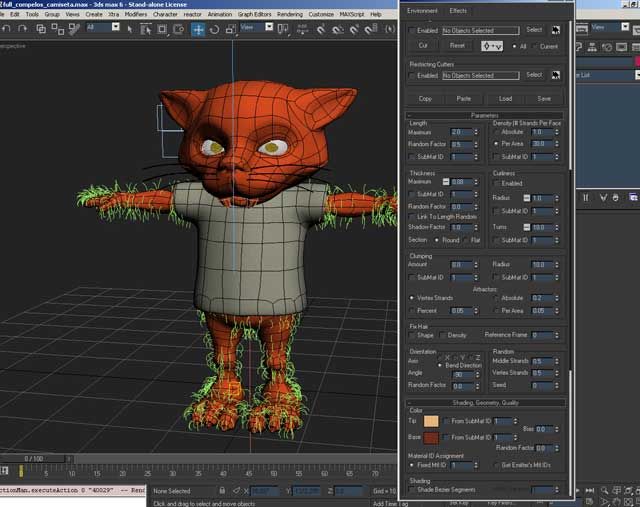Open the Hierarchy tab icon in command panel
This screenshot has height=507, width=640.
pos(592,47)
